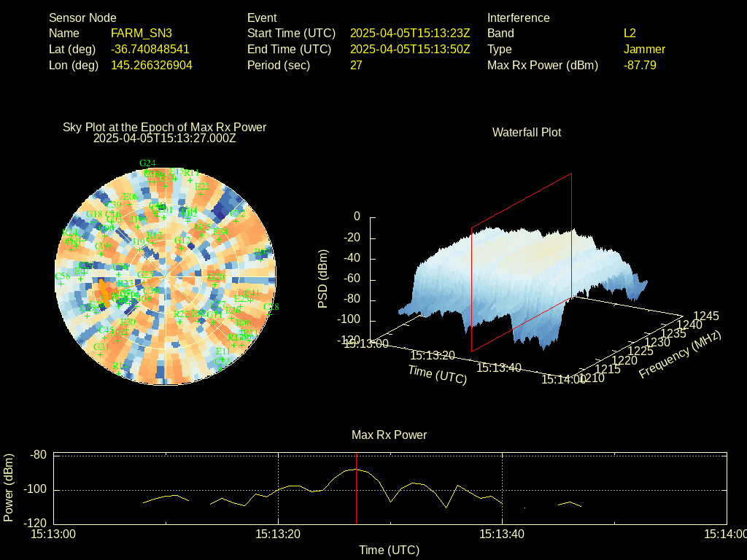Click the sensor name FARM_SN3 value

(x=141, y=34)
